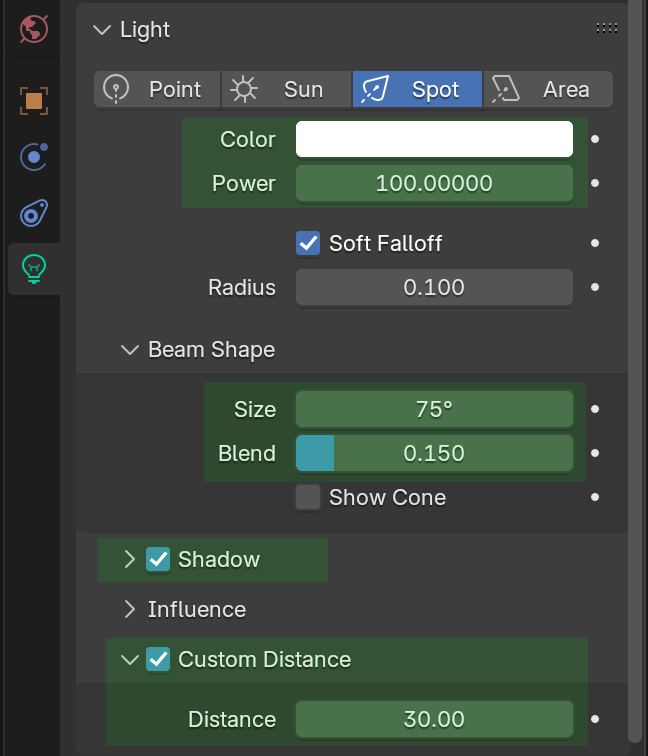Open the World properties tab icon

coord(34,29)
